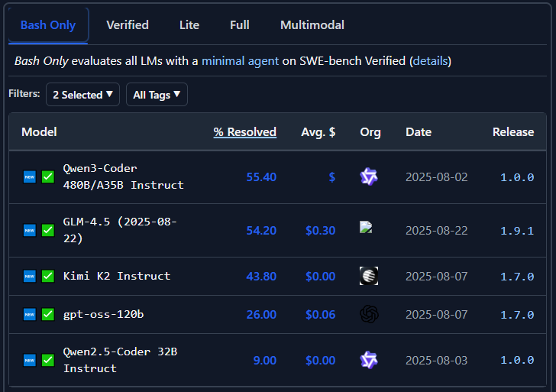Click the Qwen org logo for Qwen3-Coder

click(369, 177)
